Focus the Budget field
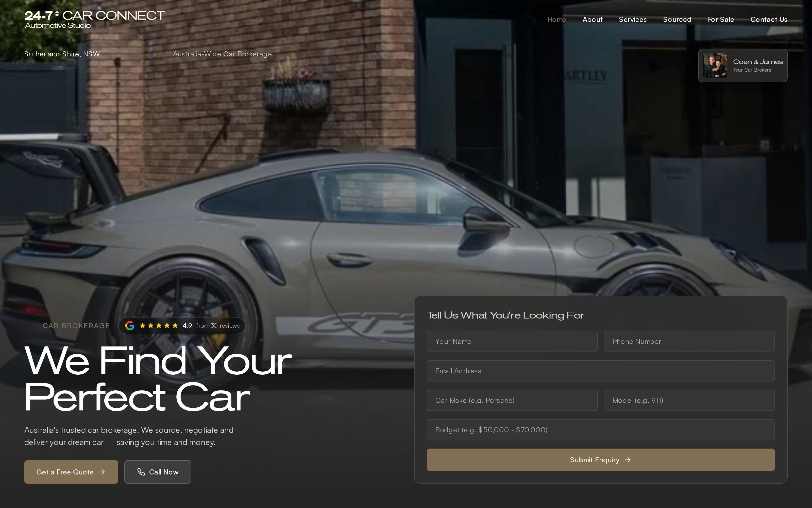Viewport: 812px width, 508px height. [x=601, y=430]
